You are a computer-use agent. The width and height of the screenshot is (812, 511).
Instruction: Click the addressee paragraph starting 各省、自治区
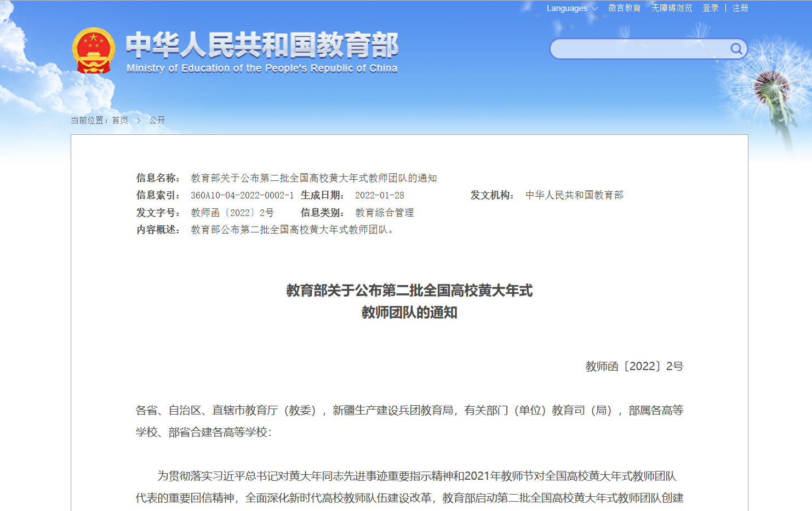point(409,421)
